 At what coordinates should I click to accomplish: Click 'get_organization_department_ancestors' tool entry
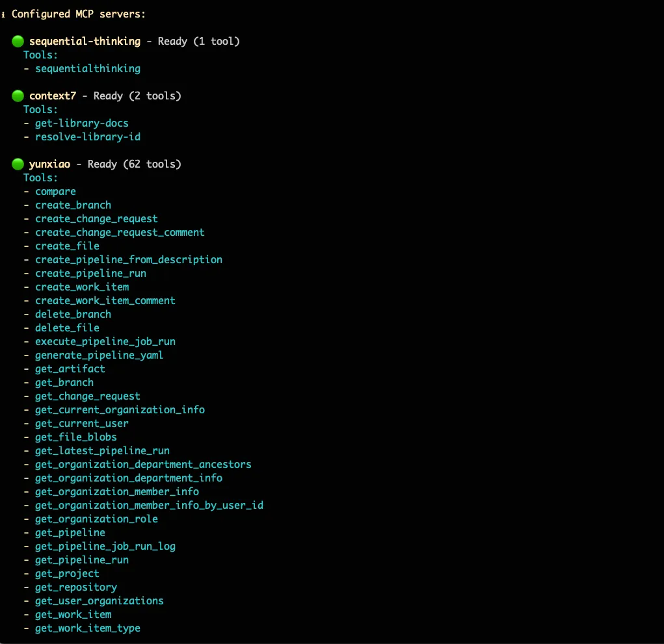click(x=143, y=465)
